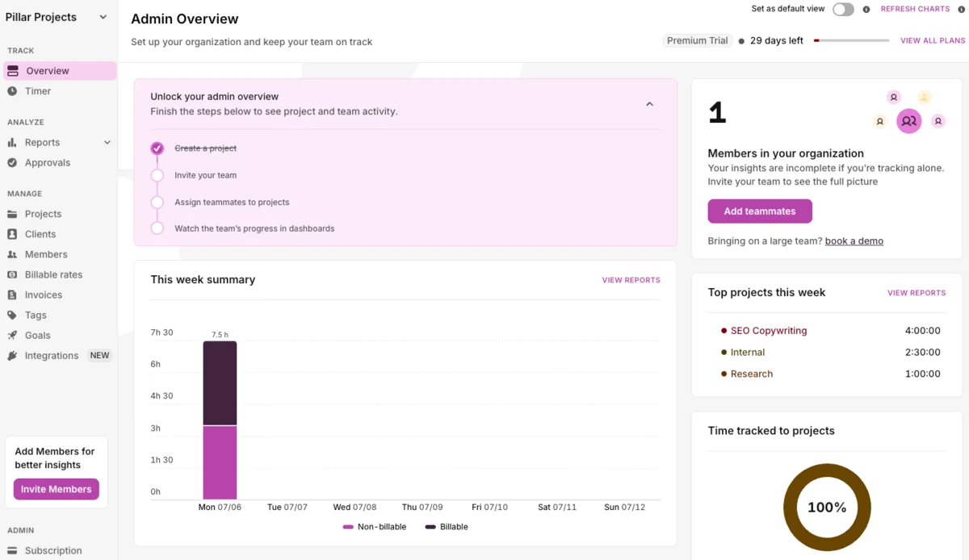Toggle Billable legend entry
Image resolution: width=969 pixels, height=560 pixels.
click(447, 527)
